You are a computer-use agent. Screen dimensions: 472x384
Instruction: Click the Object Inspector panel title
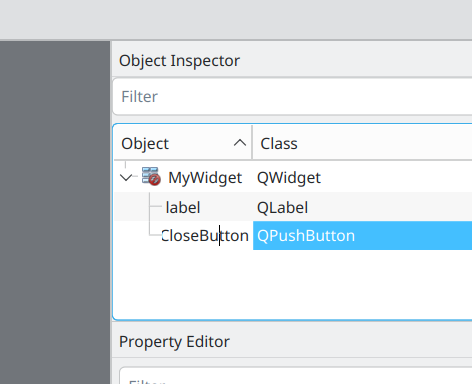[x=179, y=61]
